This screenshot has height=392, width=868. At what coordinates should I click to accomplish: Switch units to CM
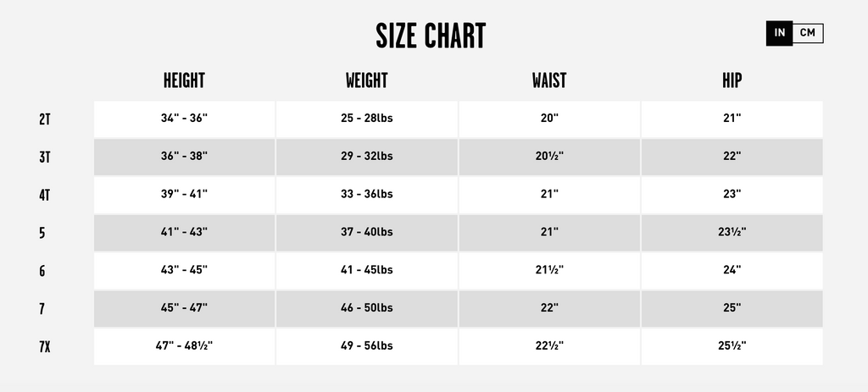[x=808, y=33]
